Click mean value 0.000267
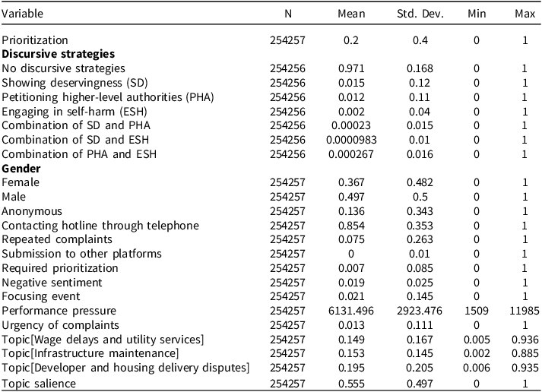Viewport: 542px width, 392px height. coord(351,154)
